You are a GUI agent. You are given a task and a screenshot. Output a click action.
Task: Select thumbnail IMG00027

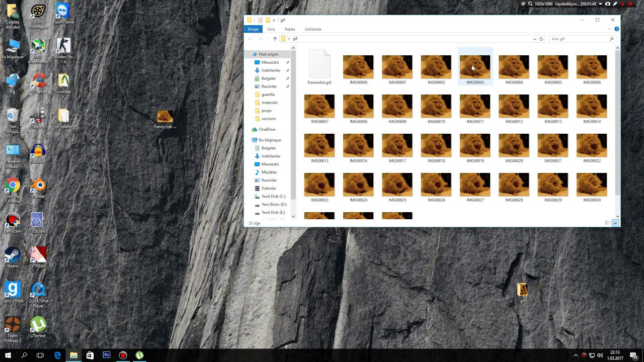point(475,187)
